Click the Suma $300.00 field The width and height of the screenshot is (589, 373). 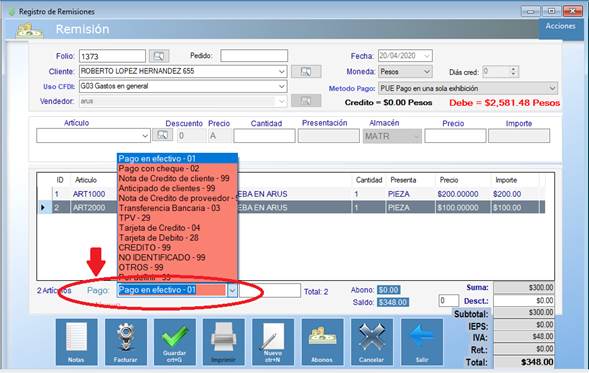point(524,288)
